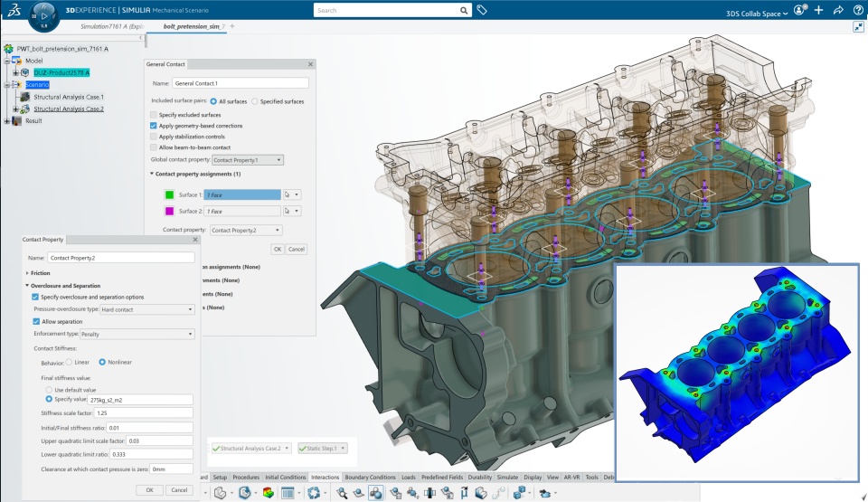The width and height of the screenshot is (868, 502).
Task: Select All surfaces radio option
Action: point(213,101)
